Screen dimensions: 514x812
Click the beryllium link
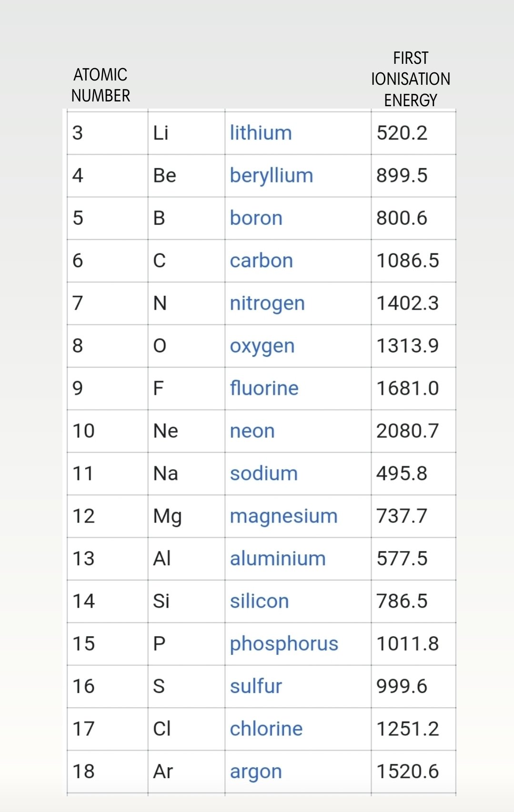coord(271,176)
